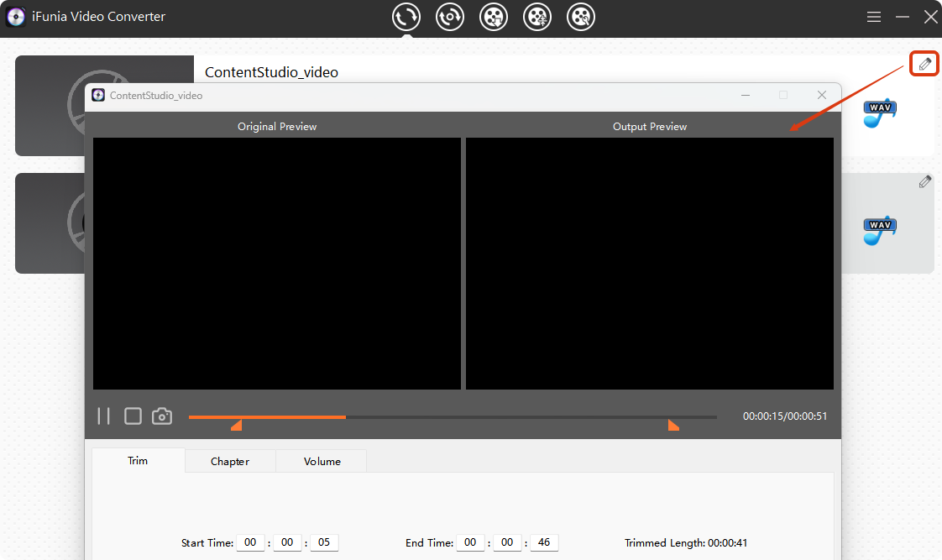Viewport: 942px width, 560px height.
Task: Click the left trim start marker
Action: pyautogui.click(x=237, y=426)
